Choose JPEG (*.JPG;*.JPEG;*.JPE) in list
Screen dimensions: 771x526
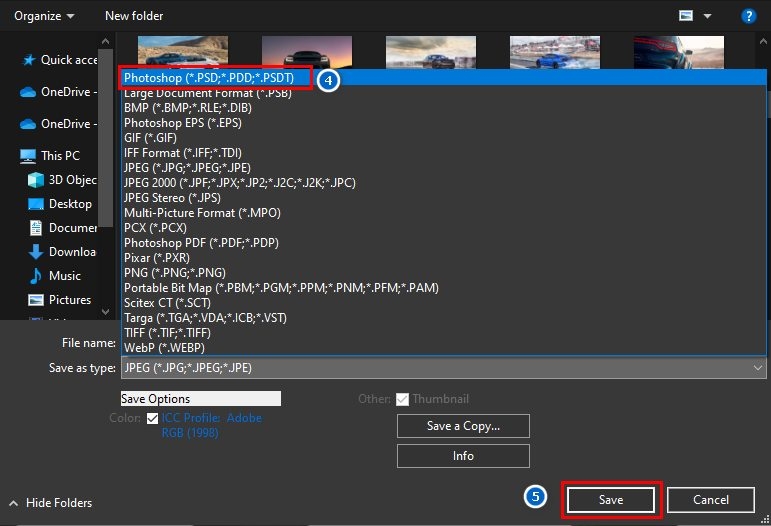tap(443, 168)
